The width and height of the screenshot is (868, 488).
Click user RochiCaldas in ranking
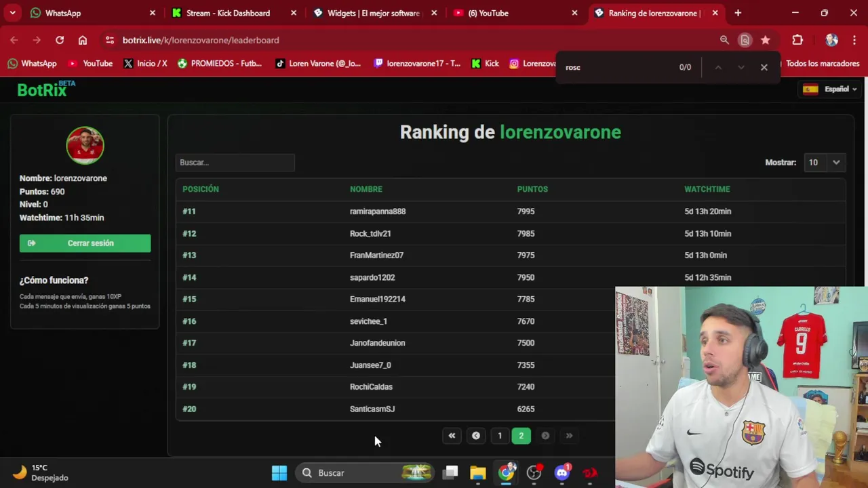(x=371, y=387)
